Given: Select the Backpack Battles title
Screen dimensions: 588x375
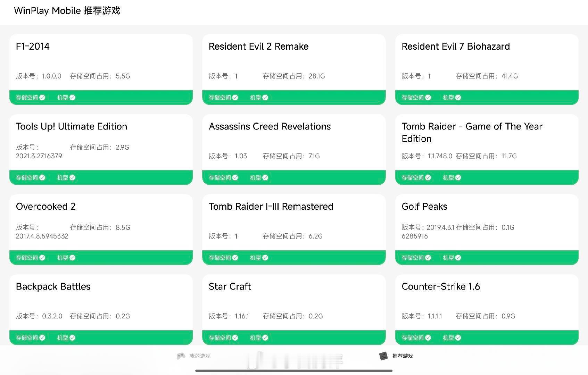Looking at the screenshot, I should [53, 286].
